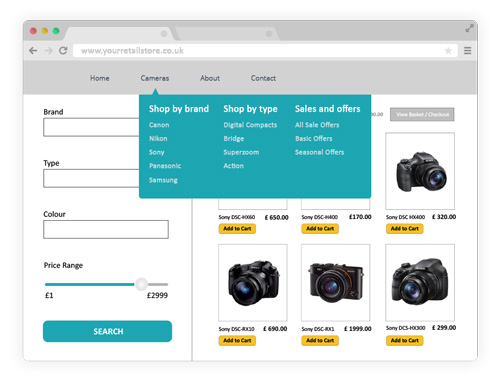500x384 pixels.
Task: Open the Home navigation item
Action: coord(100,78)
